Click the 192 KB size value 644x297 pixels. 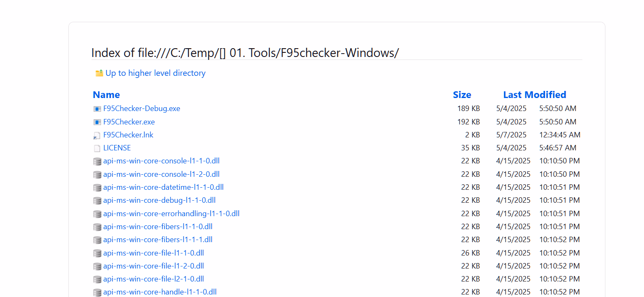469,122
